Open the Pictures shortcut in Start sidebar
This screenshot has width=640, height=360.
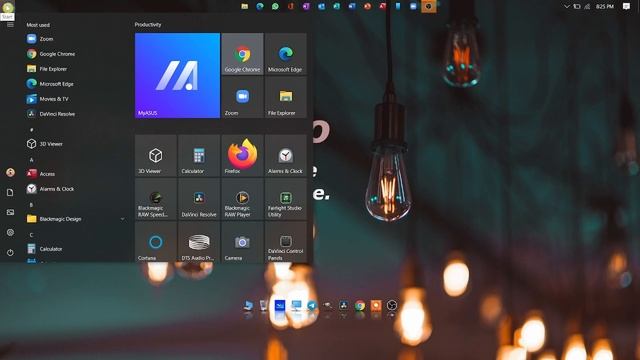[10, 212]
